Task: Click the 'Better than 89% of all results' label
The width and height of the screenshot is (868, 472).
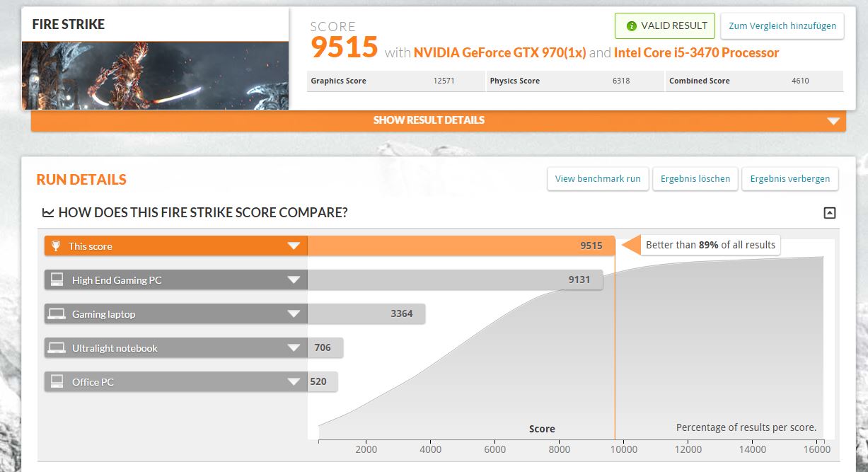Action: pos(710,246)
